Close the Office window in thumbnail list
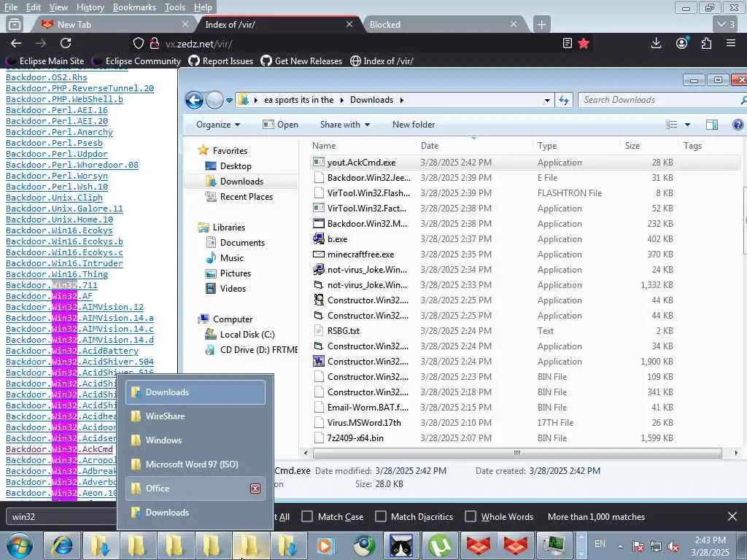This screenshot has height=560, width=747. (x=255, y=489)
